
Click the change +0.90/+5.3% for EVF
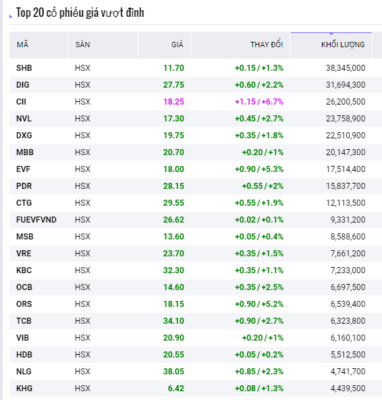(259, 169)
